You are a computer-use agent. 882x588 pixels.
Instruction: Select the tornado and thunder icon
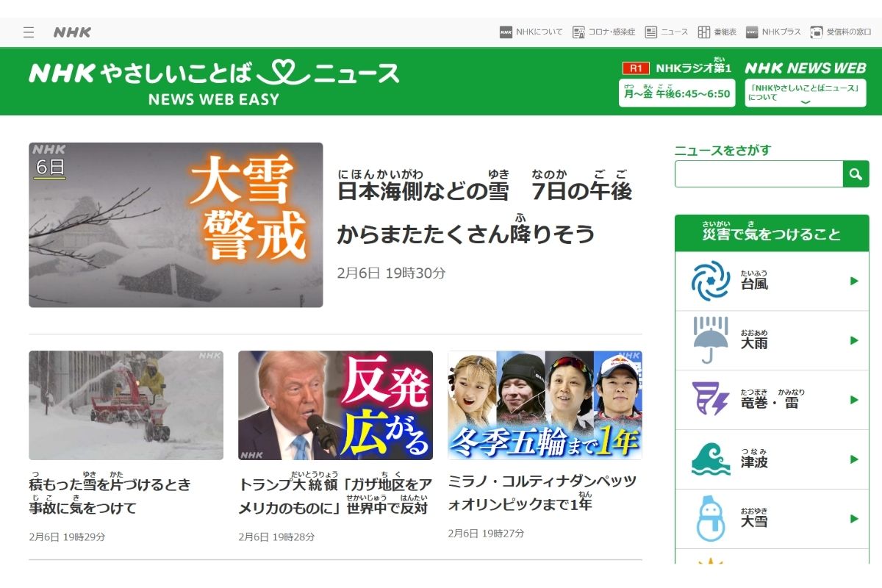point(710,399)
